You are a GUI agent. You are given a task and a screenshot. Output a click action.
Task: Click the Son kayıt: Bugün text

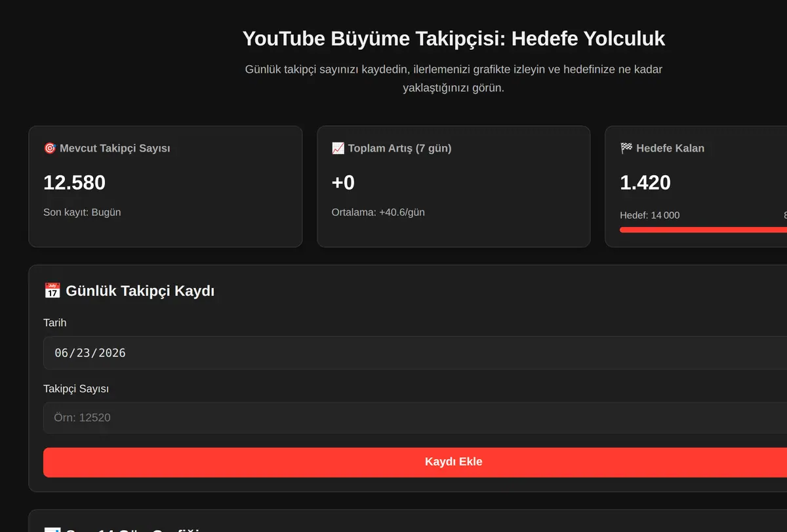82,213
